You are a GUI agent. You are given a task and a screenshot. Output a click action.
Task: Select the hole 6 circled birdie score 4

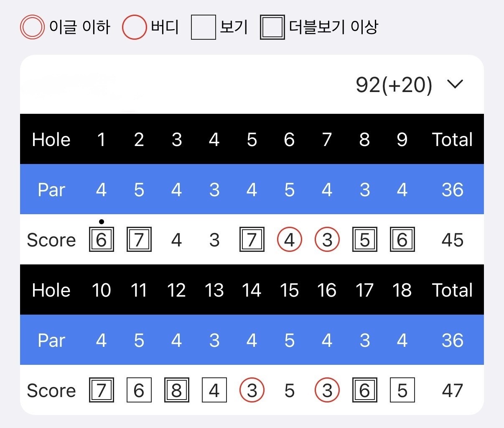click(289, 240)
